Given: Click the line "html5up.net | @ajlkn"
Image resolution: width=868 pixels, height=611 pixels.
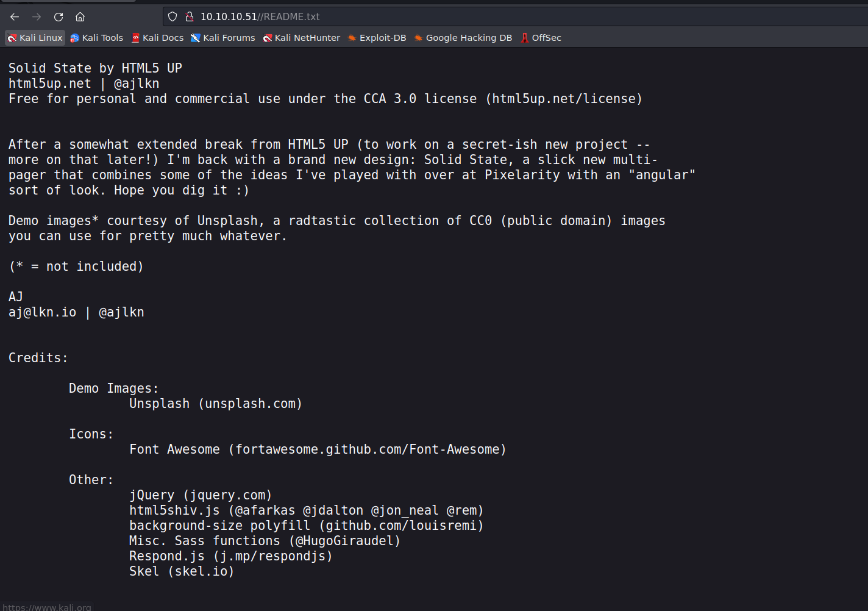Looking at the screenshot, I should coord(84,84).
